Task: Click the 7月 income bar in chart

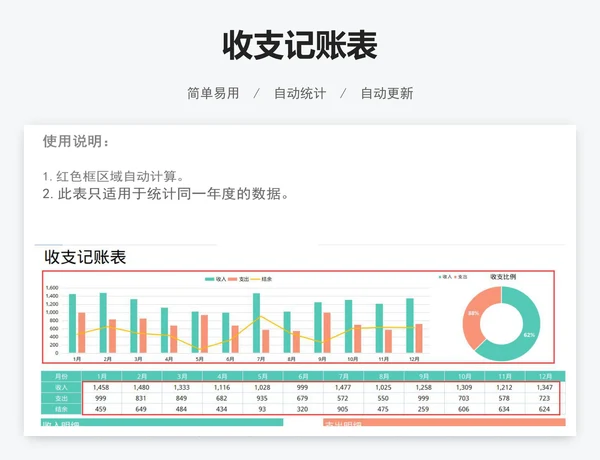Action: click(x=256, y=323)
